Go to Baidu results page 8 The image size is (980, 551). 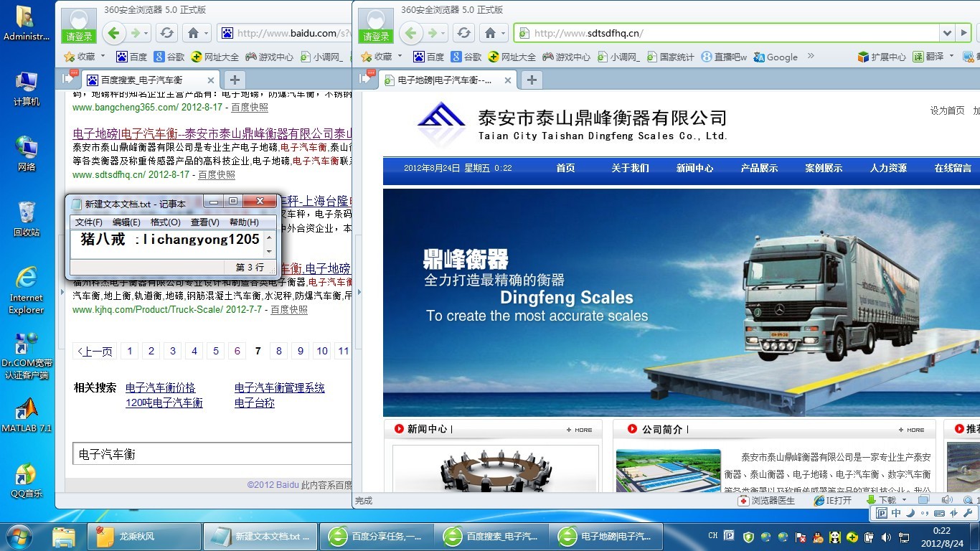click(x=279, y=351)
